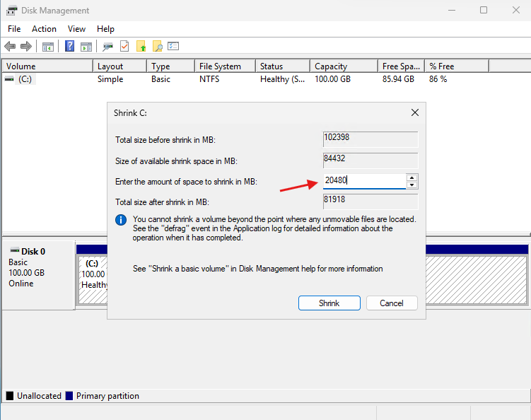Viewport: 531px width, 420px height.
Task: Click the folder with magnifier toolbar icon
Action: [x=158, y=47]
